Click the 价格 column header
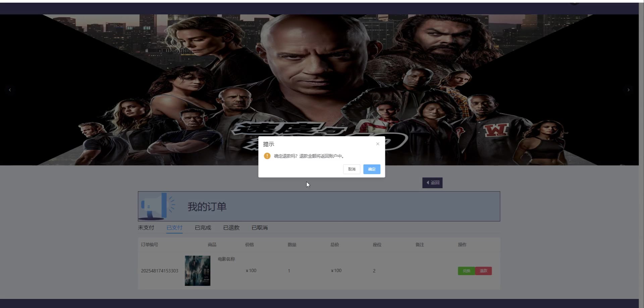This screenshot has height=308, width=644. (x=250, y=245)
